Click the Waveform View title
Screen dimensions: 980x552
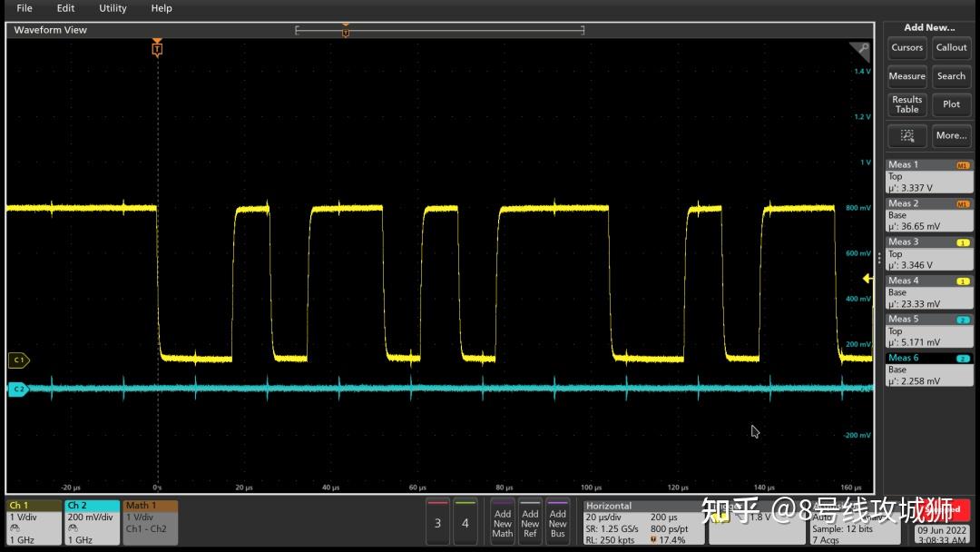click(51, 30)
